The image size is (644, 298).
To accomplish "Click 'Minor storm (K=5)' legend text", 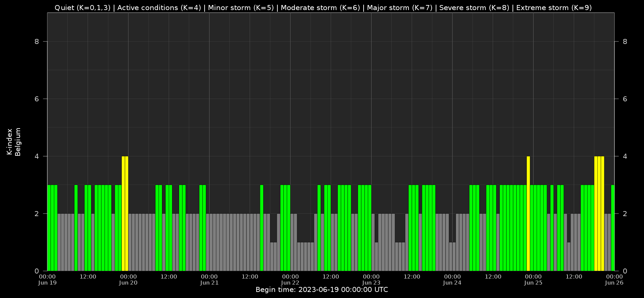I will pos(241,8).
